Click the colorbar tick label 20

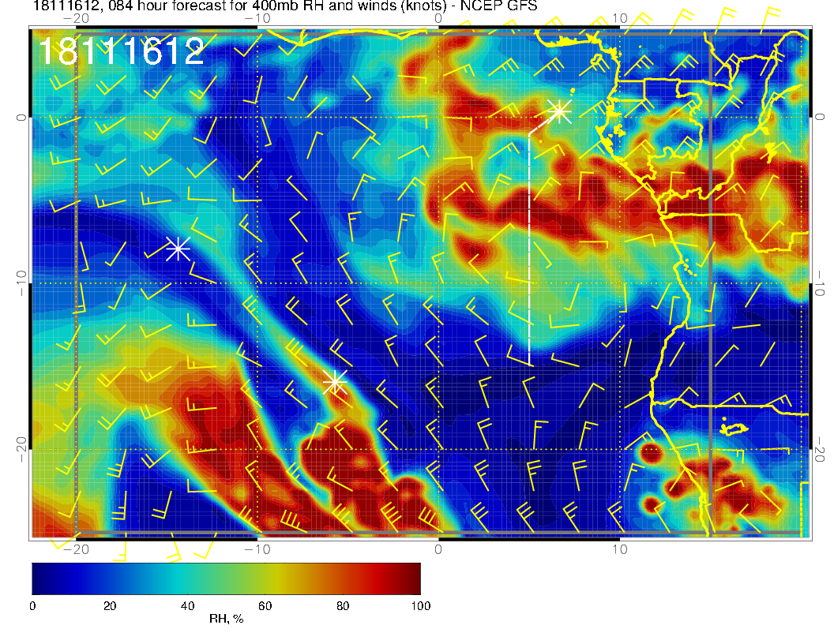[110, 606]
